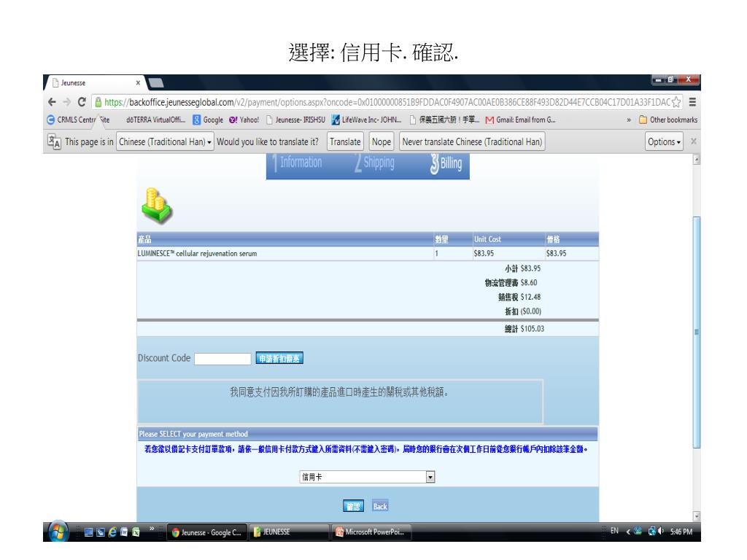Click the blue 確認 confirm button
747x560 pixels.
[353, 506]
